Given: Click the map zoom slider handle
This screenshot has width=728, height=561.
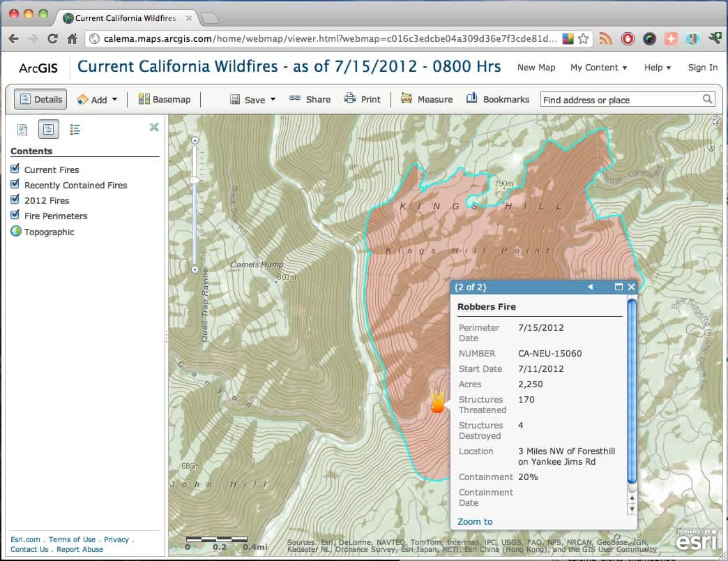Looking at the screenshot, I should coord(195,181).
